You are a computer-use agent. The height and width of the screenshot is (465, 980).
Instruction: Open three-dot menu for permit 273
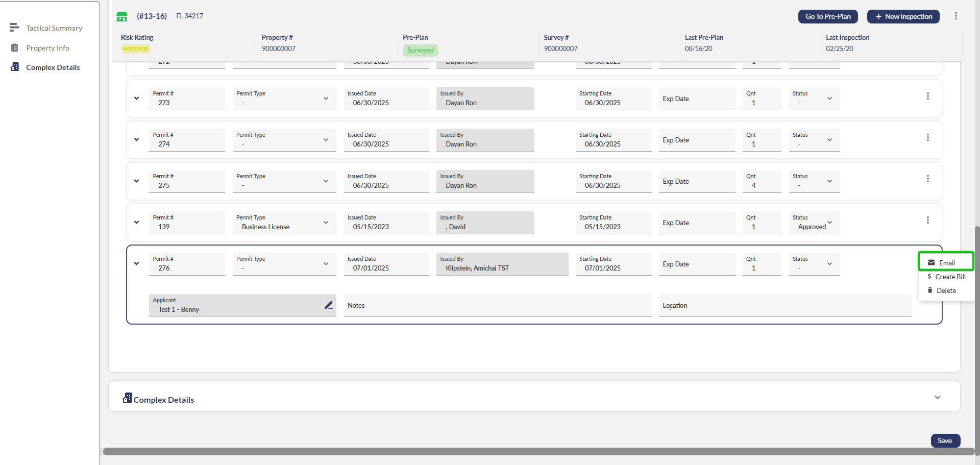pyautogui.click(x=927, y=96)
